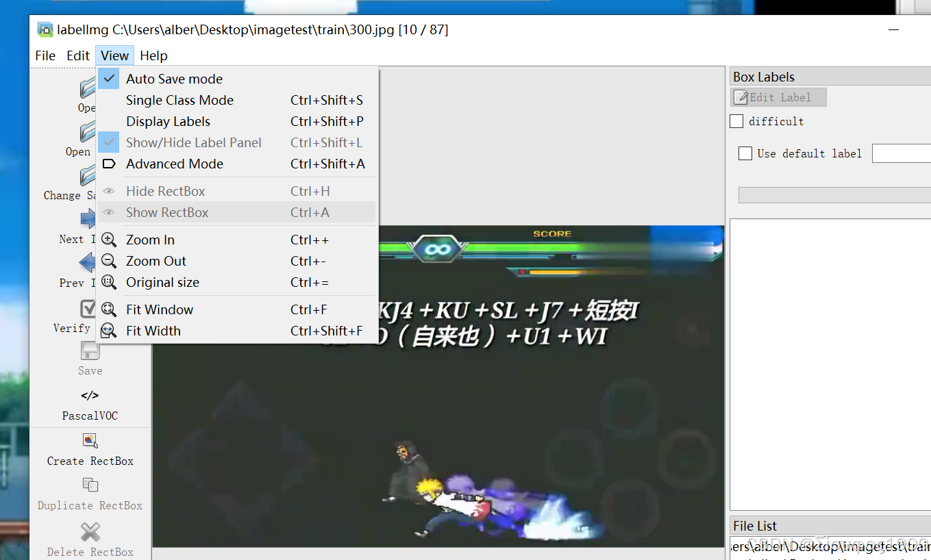Open the Edit menu
Screen dimensions: 931x560
(x=78, y=55)
